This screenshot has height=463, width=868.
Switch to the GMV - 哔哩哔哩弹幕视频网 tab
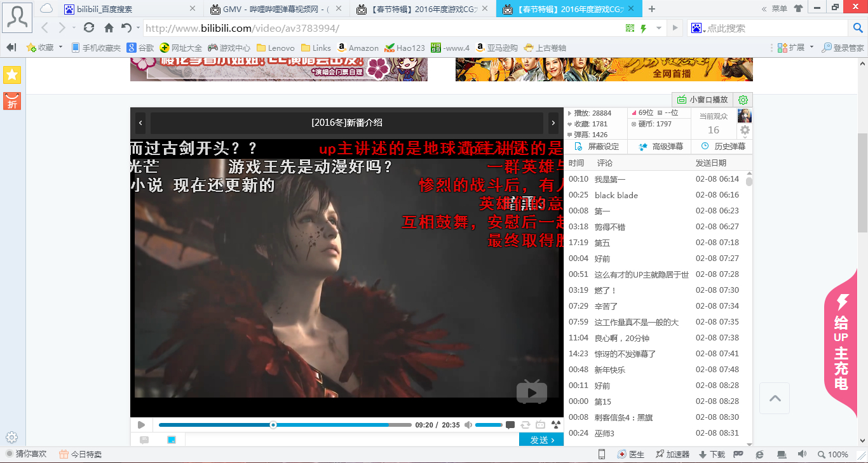coord(276,9)
